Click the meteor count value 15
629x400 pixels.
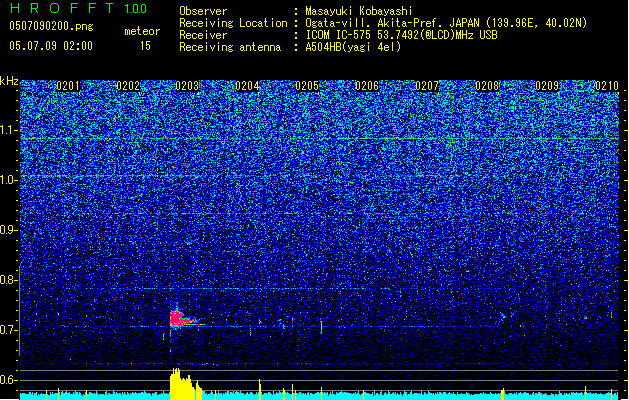pos(145,46)
